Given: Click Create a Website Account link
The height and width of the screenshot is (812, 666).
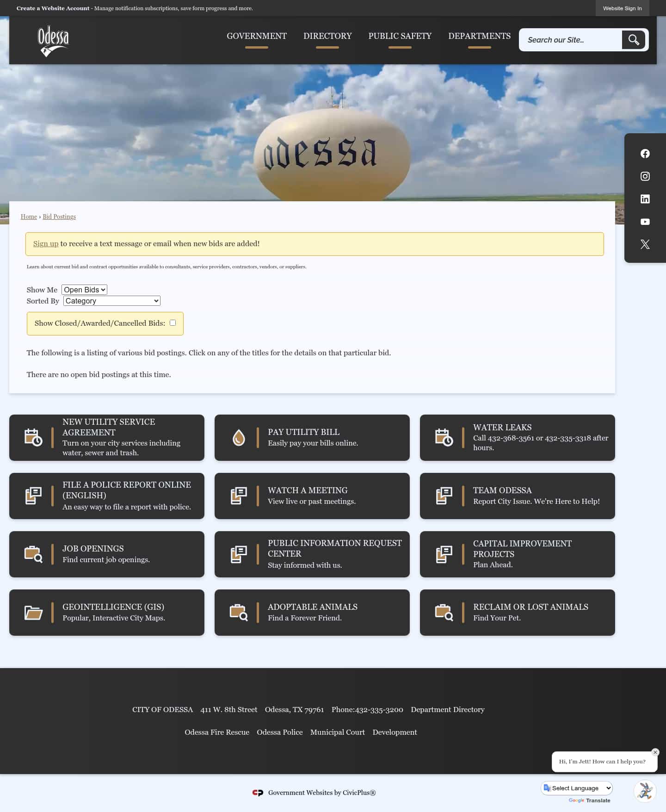Looking at the screenshot, I should click(53, 8).
